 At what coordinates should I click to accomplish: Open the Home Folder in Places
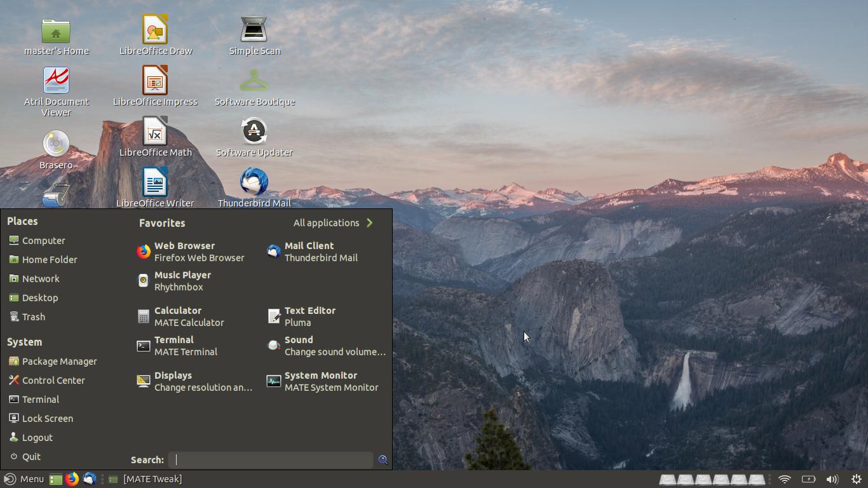49,259
